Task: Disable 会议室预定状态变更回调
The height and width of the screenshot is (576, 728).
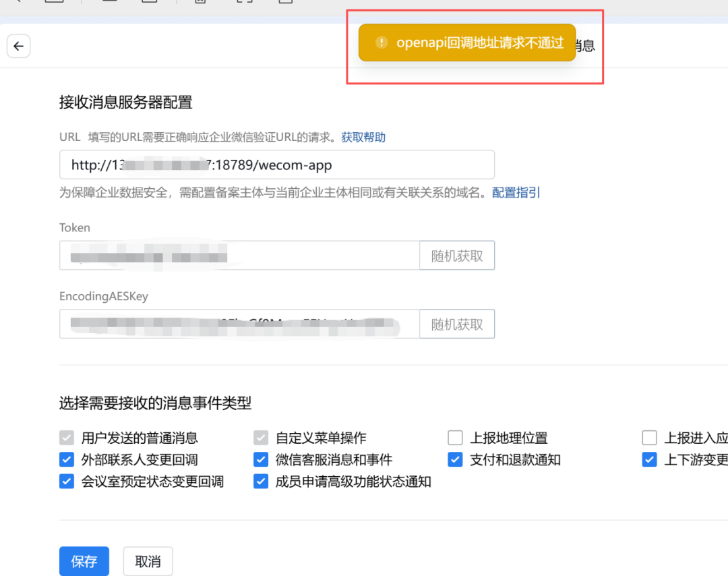Action: pos(66,482)
